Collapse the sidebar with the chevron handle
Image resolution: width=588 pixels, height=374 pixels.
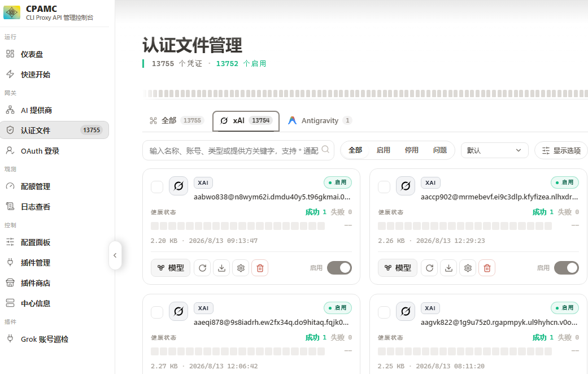coord(115,255)
